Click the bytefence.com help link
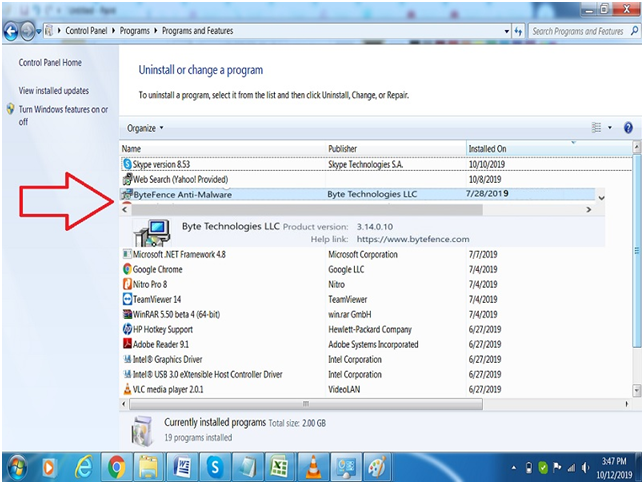The width and height of the screenshot is (644, 484). coord(413,239)
